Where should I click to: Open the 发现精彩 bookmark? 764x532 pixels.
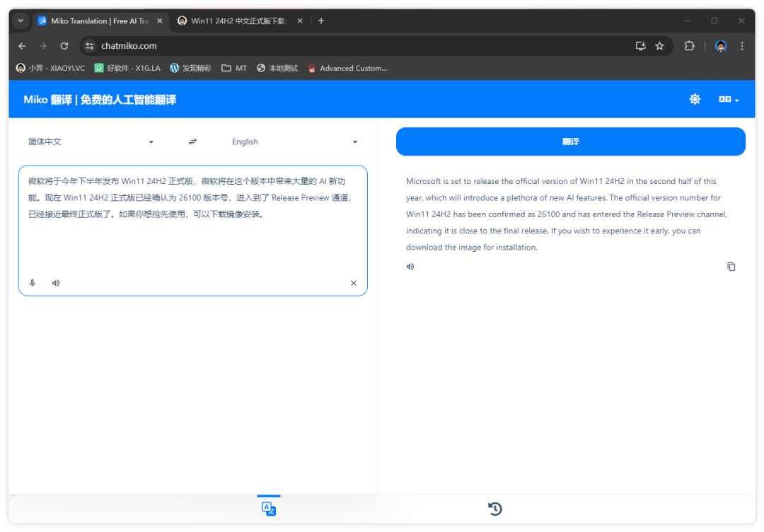190,68
